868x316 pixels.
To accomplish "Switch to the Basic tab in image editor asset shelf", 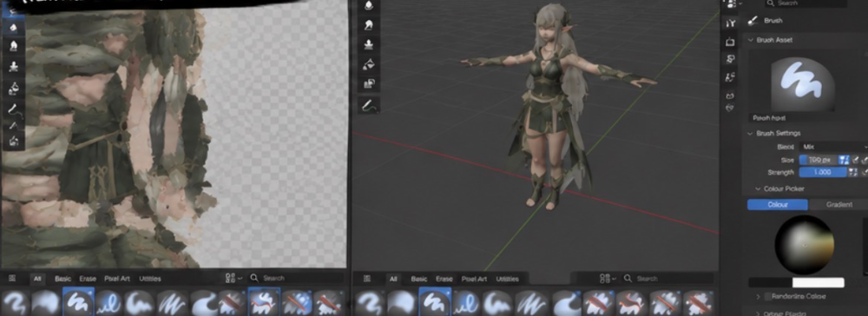I will point(63,279).
